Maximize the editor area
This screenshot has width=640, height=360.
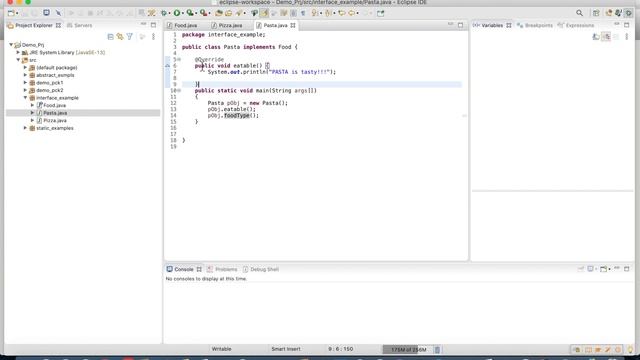coord(460,25)
